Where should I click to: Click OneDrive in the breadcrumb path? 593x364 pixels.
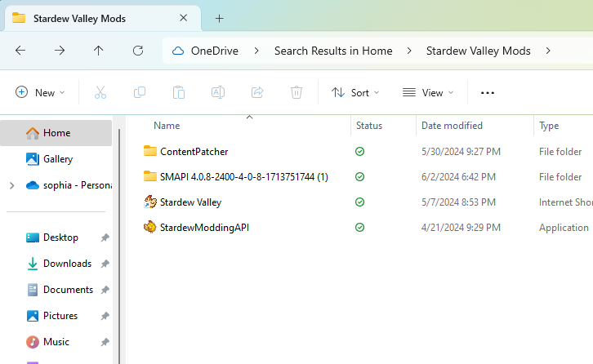[x=214, y=51]
